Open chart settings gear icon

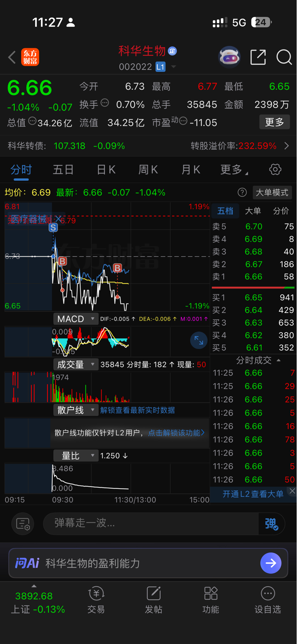pos(275,169)
